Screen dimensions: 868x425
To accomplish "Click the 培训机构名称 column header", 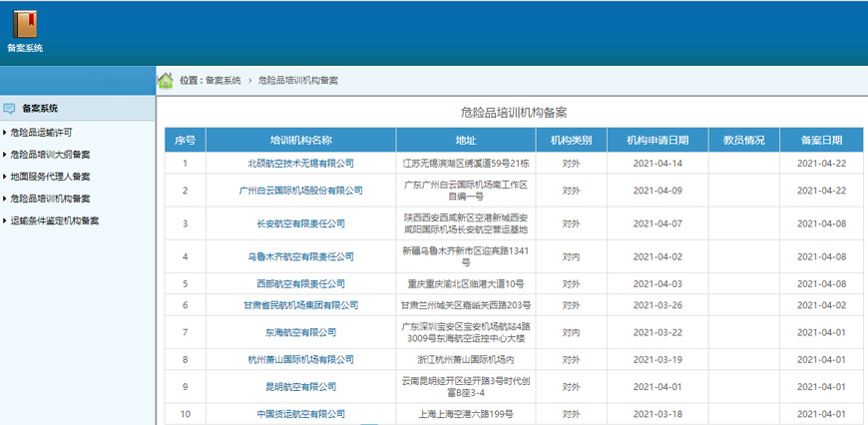I will click(x=300, y=140).
